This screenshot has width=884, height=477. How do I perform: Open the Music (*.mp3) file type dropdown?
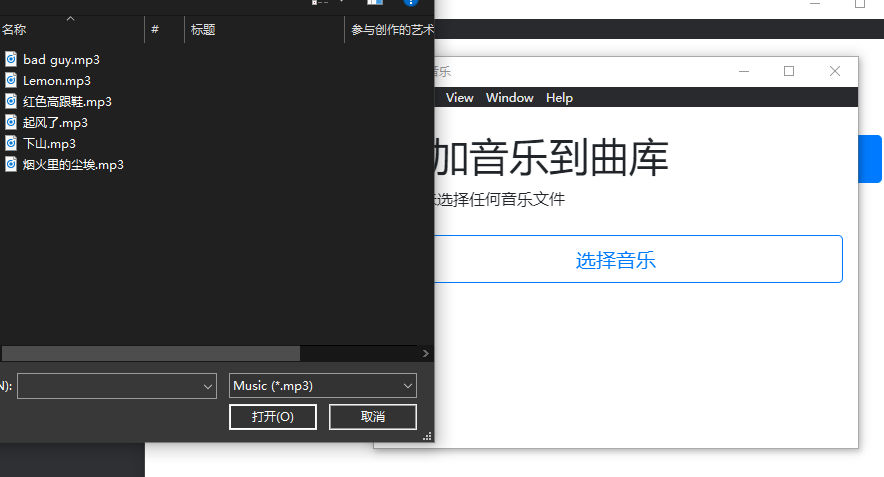coord(408,386)
